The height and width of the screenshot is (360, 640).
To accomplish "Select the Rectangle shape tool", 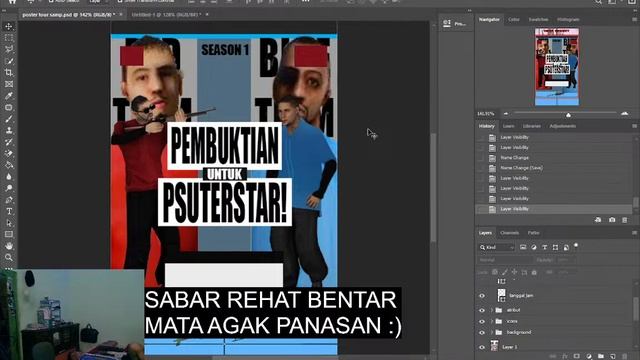I will (x=9, y=234).
